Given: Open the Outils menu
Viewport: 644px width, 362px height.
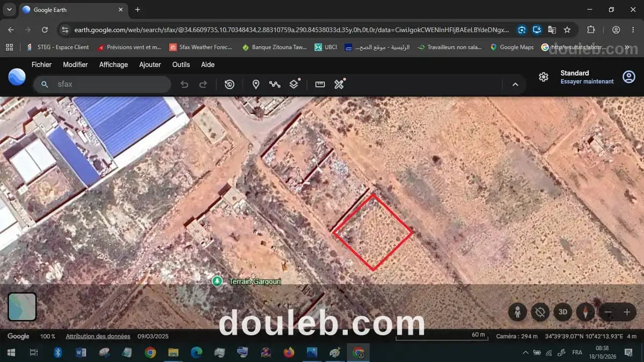Looking at the screenshot, I should 181,64.
